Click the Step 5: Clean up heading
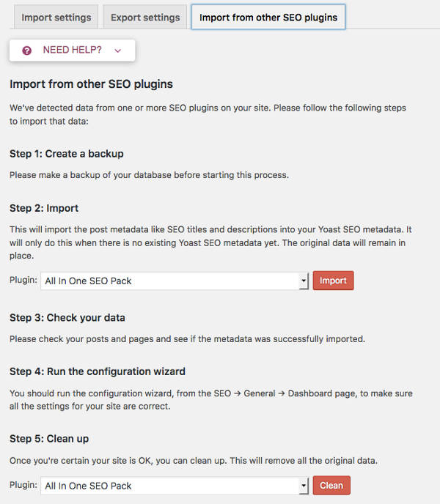The height and width of the screenshot is (504, 440). point(49,438)
